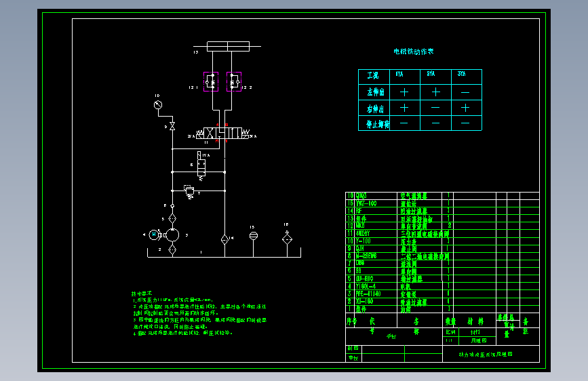This screenshot has height=381, width=588.
Task: Select the minus sign in 左伸出 row 3YA column
Action: (465, 93)
